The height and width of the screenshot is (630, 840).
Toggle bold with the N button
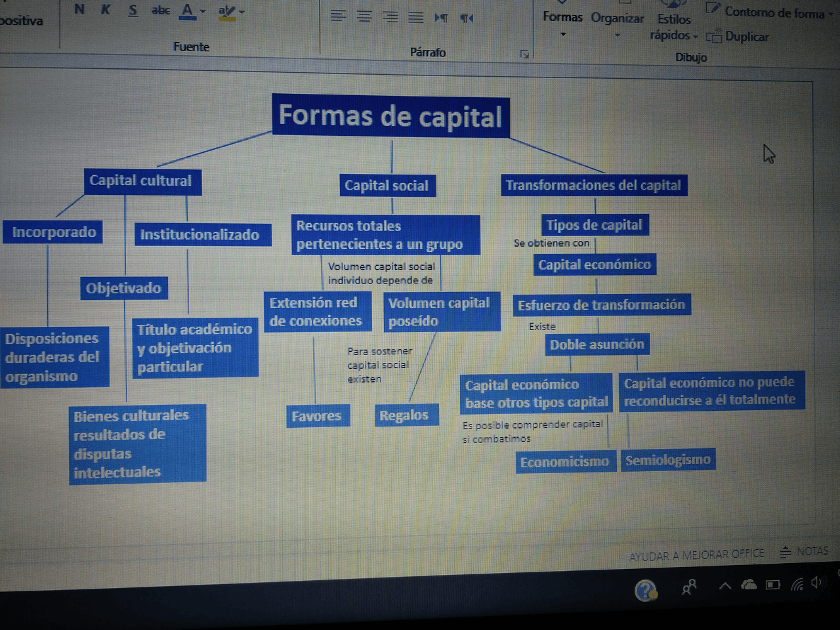[x=79, y=10]
